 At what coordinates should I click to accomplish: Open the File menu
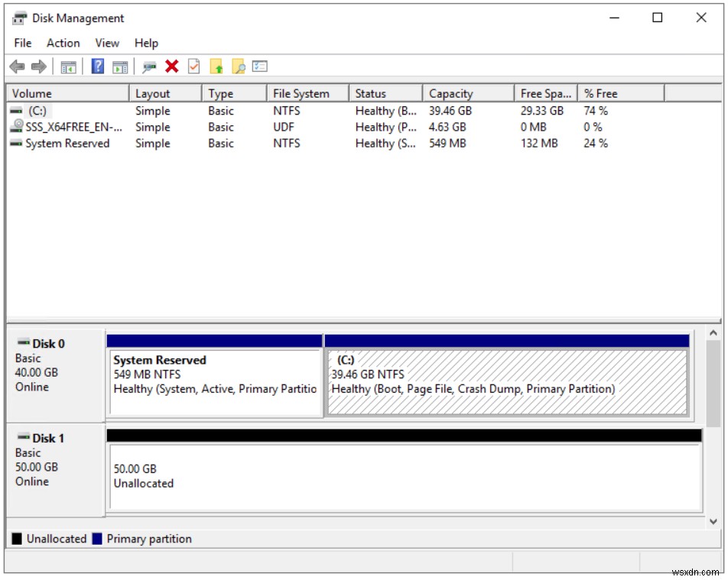(22, 43)
